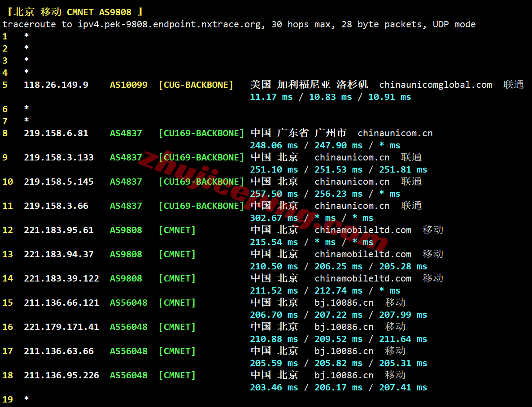
Task: Select bj.10086.cn on the 211.136.95.226 row
Action: coord(344,376)
